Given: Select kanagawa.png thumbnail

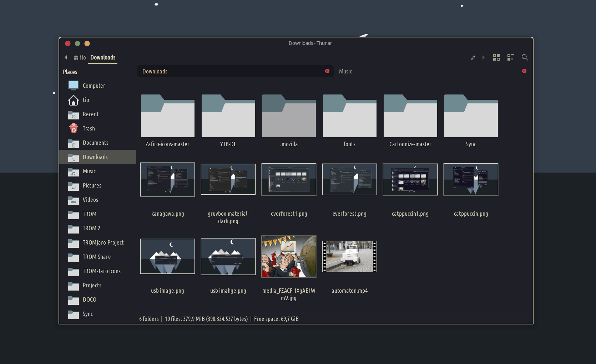Looking at the screenshot, I should pos(167,179).
